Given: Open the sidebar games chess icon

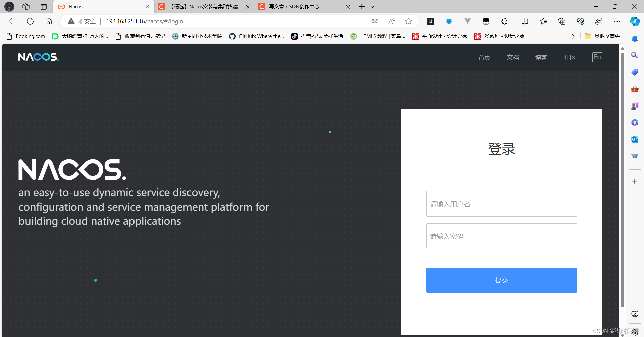Looking at the screenshot, I should pyautogui.click(x=635, y=106).
